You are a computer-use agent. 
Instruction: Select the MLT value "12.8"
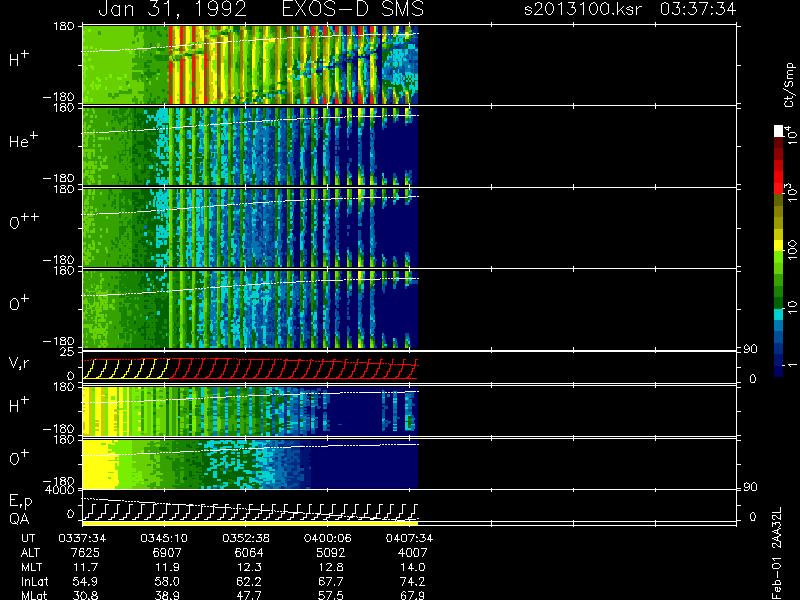click(331, 567)
